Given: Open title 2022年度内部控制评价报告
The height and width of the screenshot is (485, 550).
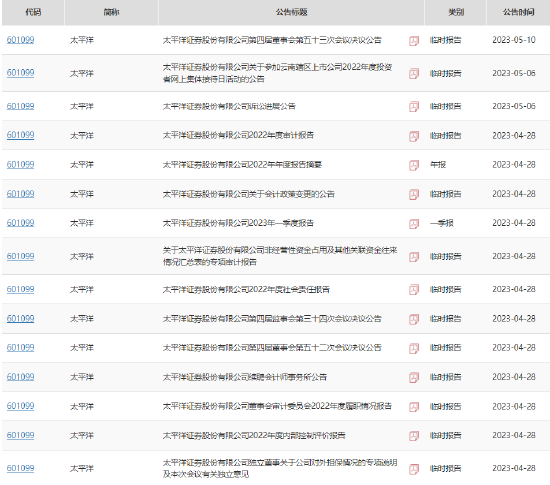Looking at the screenshot, I should coord(254,436).
